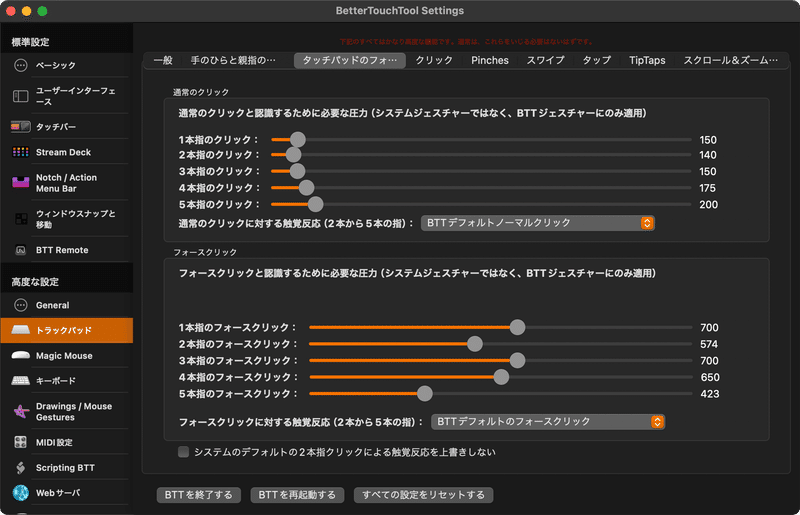The image size is (800, 515).
Task: Open the Magic Mouse icon
Action: coord(20,355)
